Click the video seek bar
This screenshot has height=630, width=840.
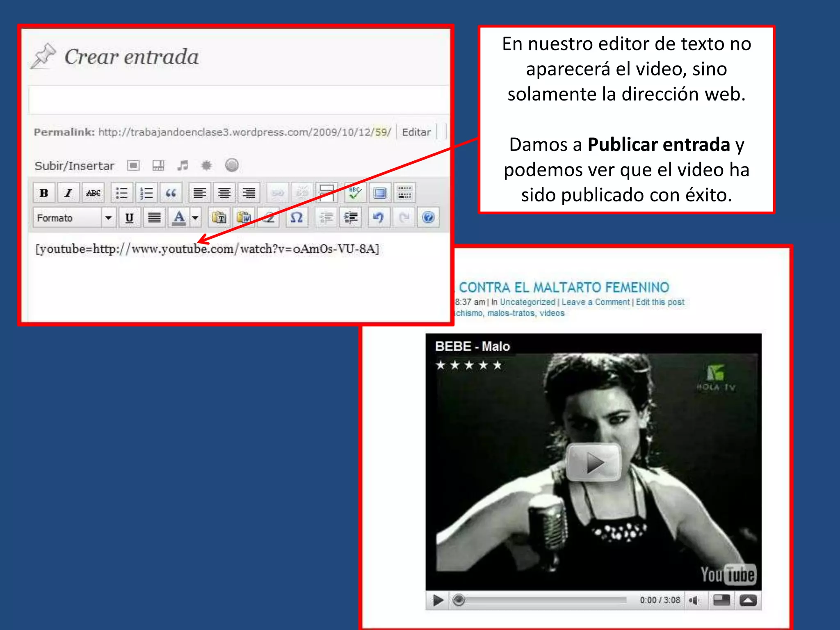[540, 600]
